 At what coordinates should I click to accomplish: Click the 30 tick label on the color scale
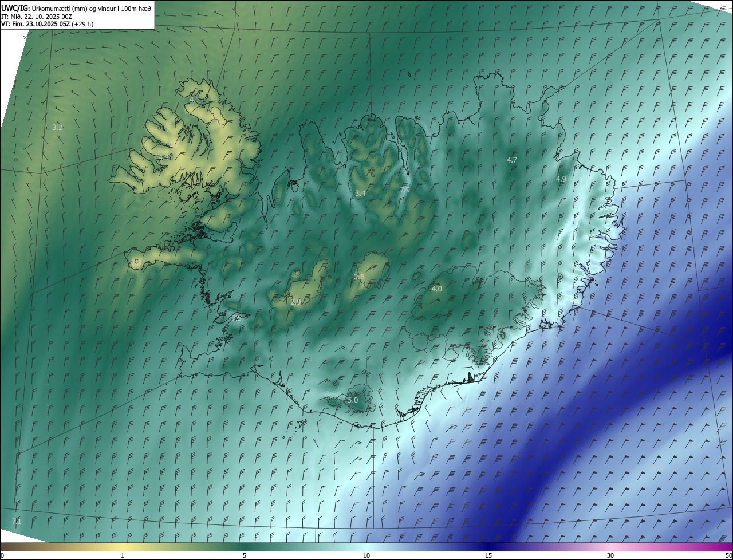point(610,555)
